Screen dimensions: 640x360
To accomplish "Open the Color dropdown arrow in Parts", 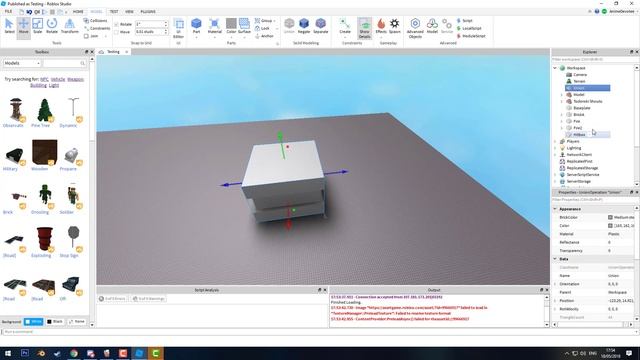I will tap(231, 38).
